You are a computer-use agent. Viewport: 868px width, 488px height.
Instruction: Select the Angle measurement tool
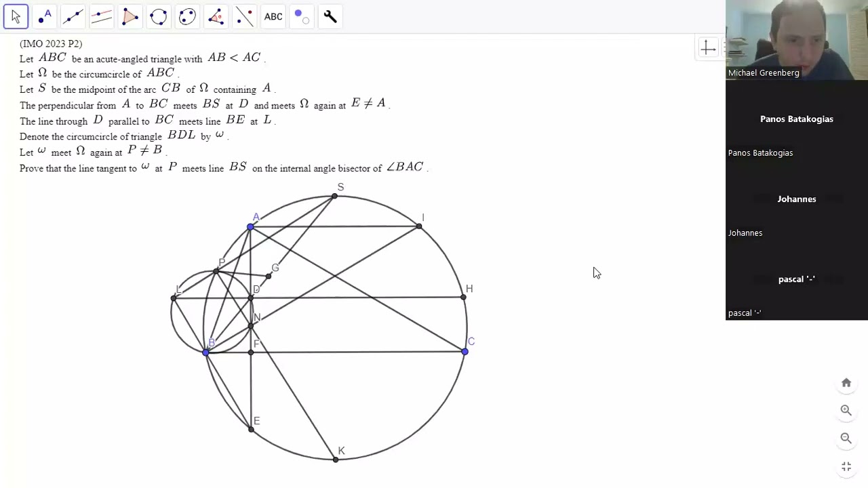click(x=216, y=17)
